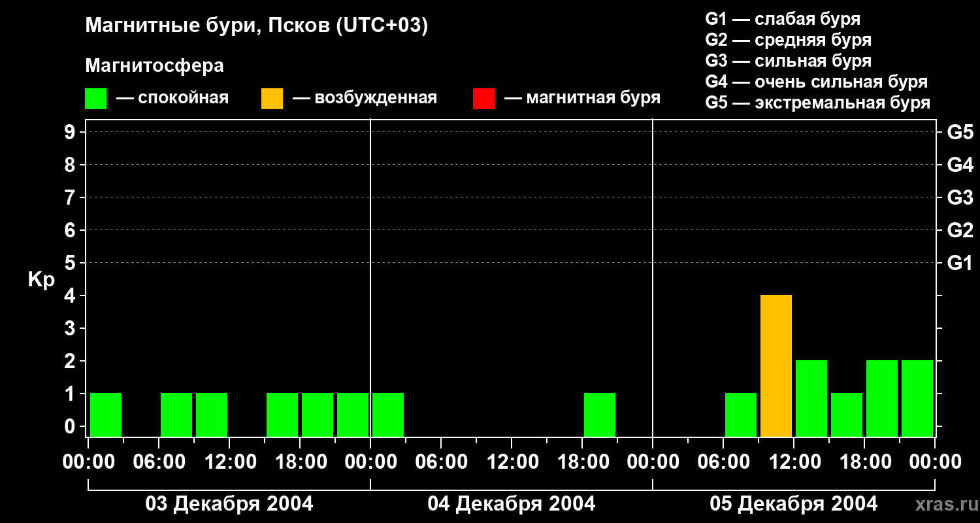Click the 'Kp' axis label
This screenshot has height=523, width=980.
41,280
